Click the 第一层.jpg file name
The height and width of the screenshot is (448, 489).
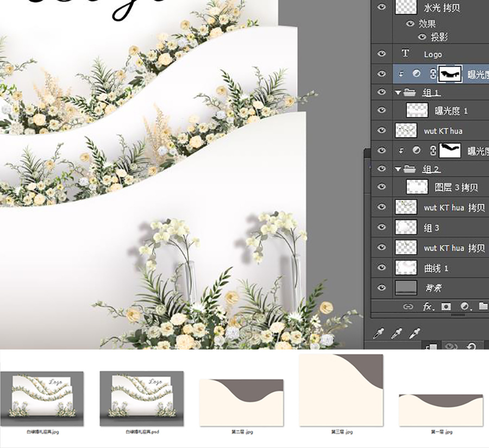point(442,432)
